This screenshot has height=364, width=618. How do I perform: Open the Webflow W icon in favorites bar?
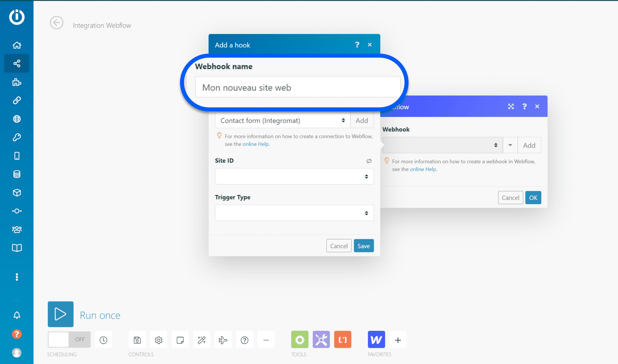[x=376, y=340]
